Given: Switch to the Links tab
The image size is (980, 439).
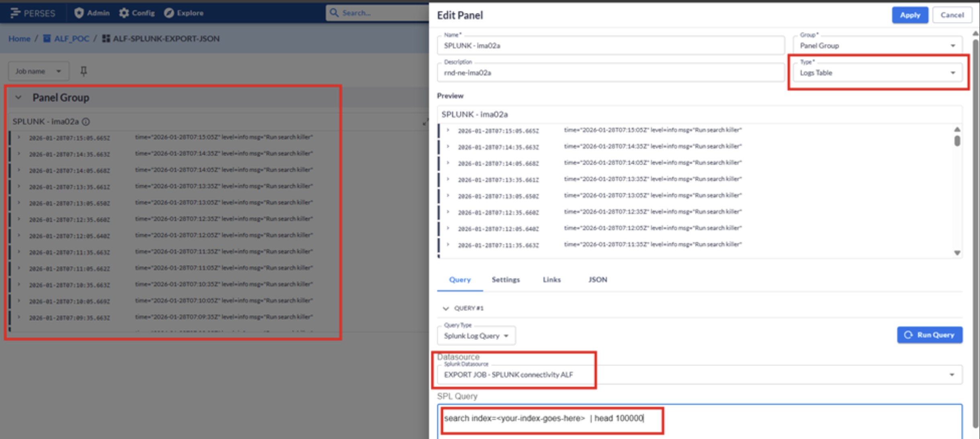Looking at the screenshot, I should 552,280.
